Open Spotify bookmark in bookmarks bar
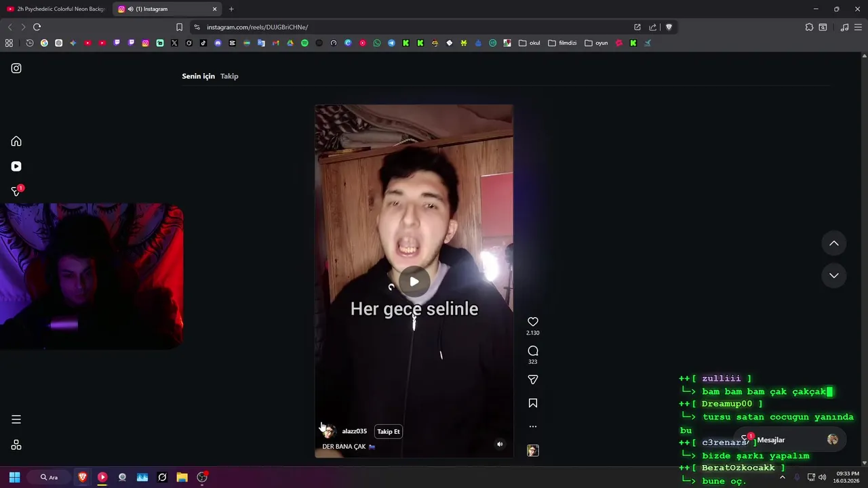 click(x=304, y=43)
